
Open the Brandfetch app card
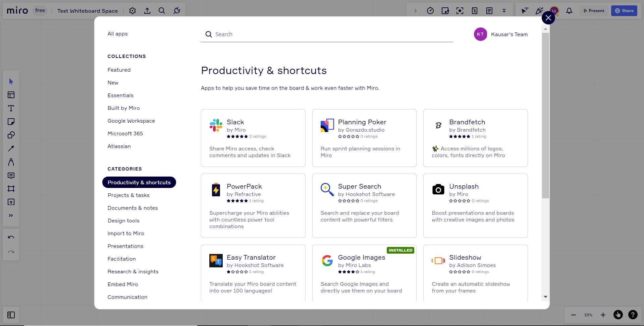[x=476, y=138]
